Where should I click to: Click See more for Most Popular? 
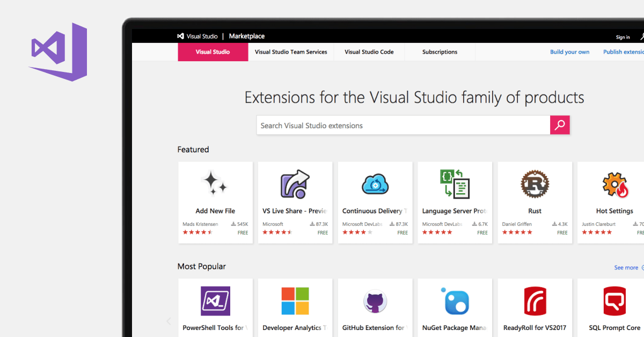[626, 268]
